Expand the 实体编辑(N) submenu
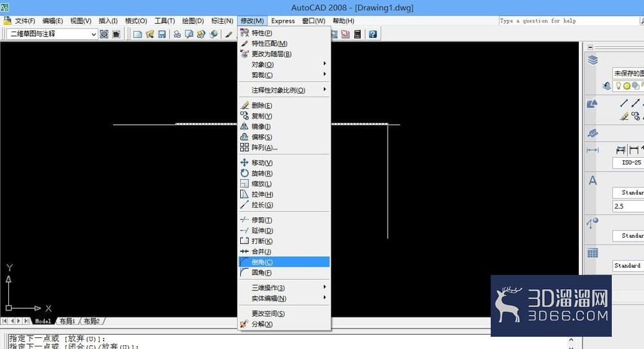Image resolution: width=644 pixels, height=349 pixels. coord(284,298)
